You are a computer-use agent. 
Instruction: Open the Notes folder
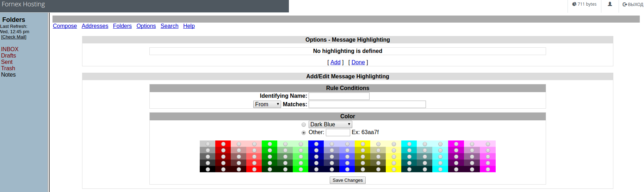pos(8,74)
